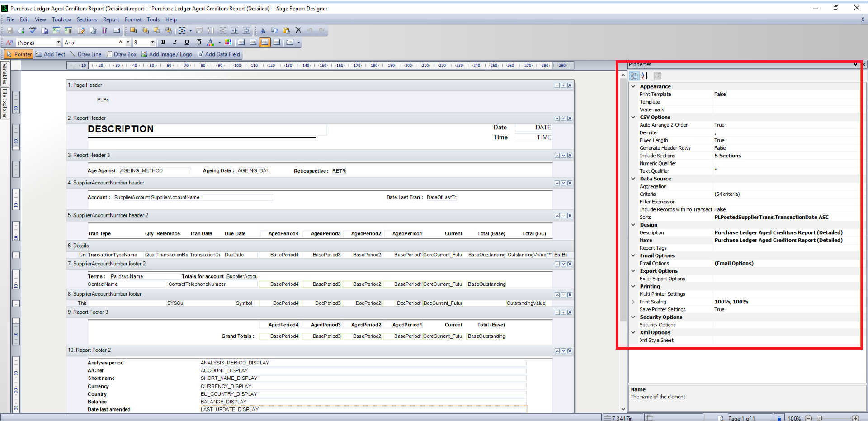
Task: Collapse the Printing property group
Action: click(x=633, y=286)
